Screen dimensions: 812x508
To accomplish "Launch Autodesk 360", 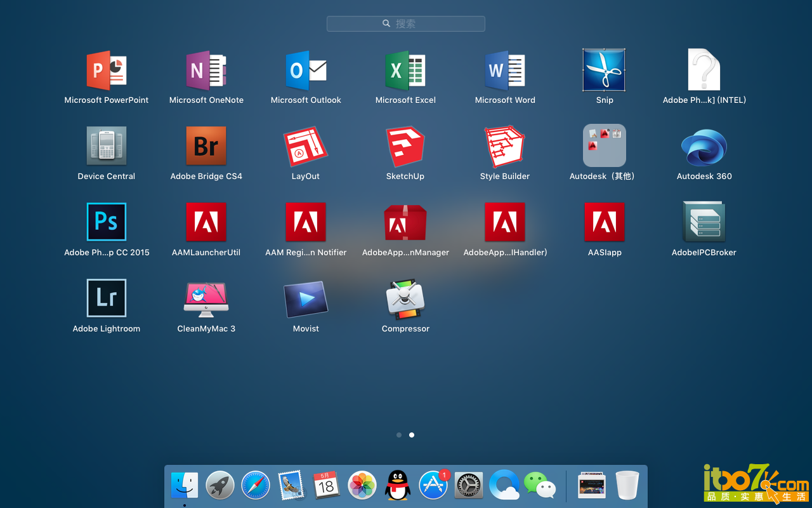I will point(704,147).
